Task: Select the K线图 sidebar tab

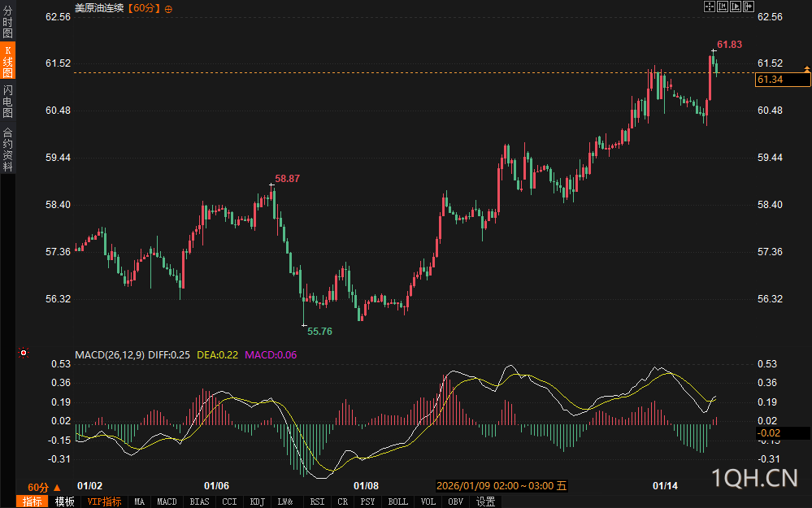Action: (8, 62)
